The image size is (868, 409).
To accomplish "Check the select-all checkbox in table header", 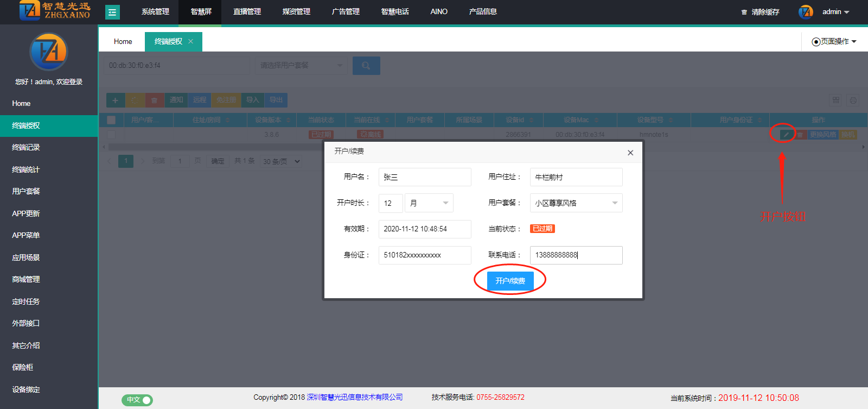I will [x=111, y=120].
